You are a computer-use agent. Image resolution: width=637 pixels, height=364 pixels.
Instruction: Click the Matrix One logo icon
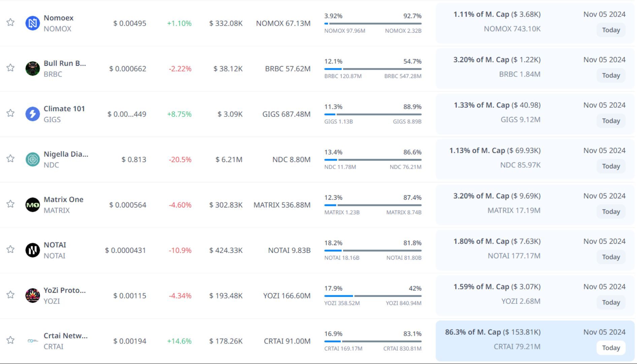tap(33, 205)
